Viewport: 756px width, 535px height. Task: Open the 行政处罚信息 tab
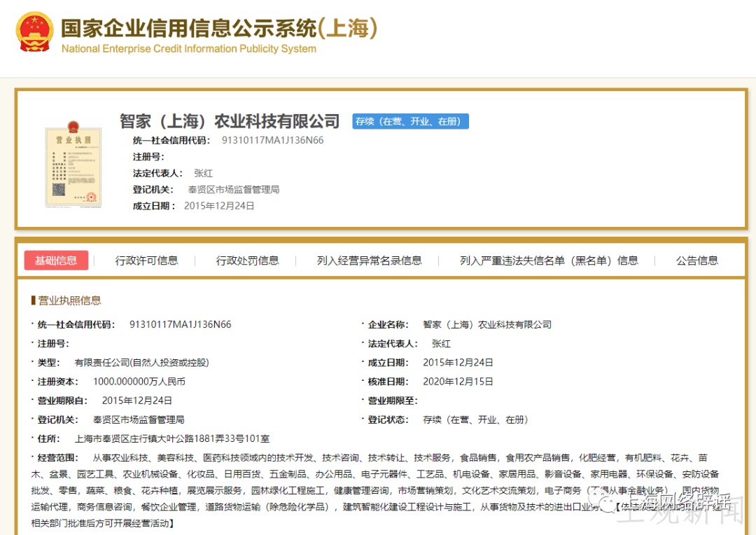[x=247, y=260]
